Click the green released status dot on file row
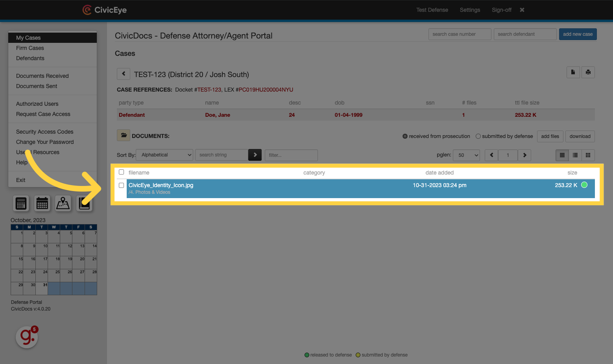Screen dimensions: 613x364 click(584, 185)
